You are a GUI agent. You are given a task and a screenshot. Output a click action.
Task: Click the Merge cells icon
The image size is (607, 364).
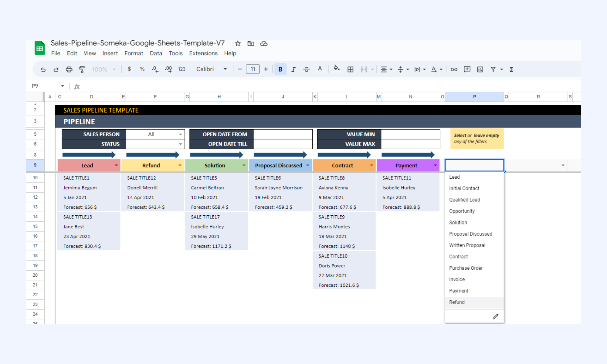pos(364,69)
